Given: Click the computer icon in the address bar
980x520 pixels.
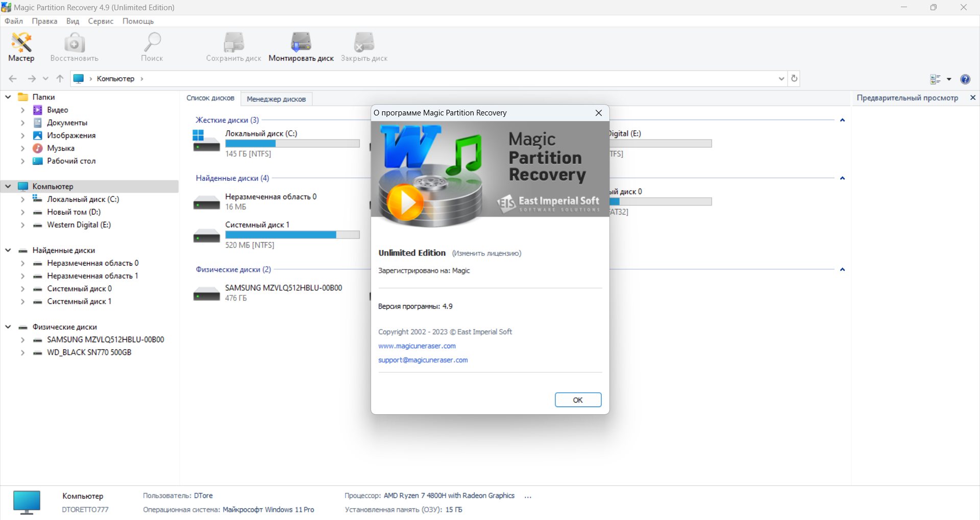Looking at the screenshot, I should (79, 79).
